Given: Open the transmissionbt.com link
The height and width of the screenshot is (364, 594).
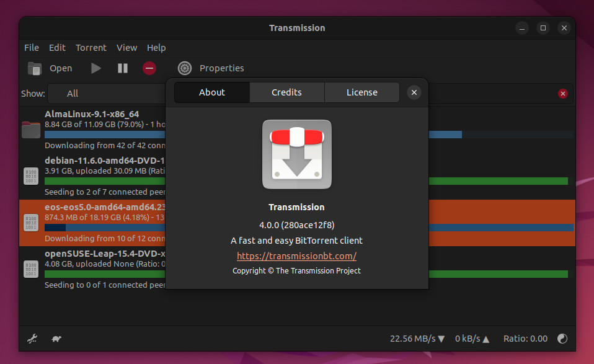Looking at the screenshot, I should (x=296, y=256).
